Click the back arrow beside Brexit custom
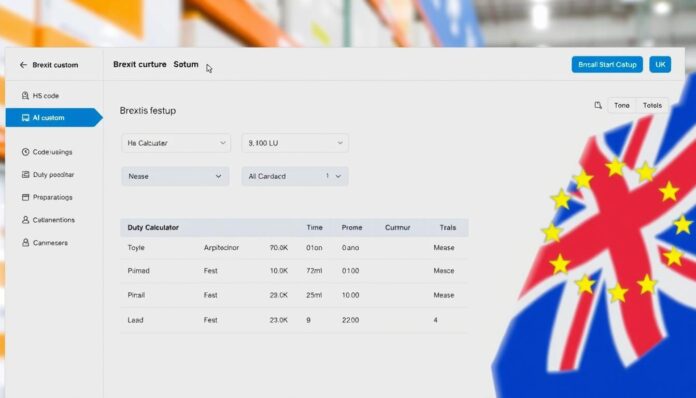This screenshot has height=398, width=696. pos(23,65)
